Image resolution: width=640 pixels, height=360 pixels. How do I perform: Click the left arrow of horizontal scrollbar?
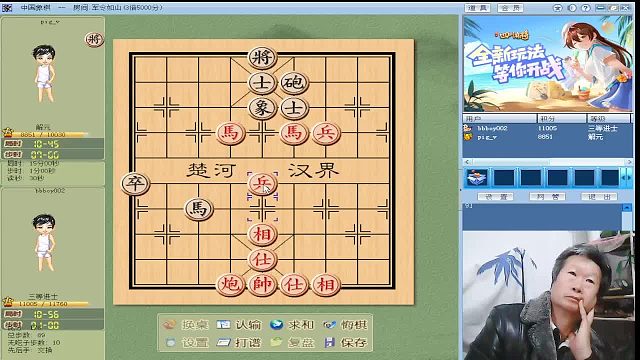point(467,162)
